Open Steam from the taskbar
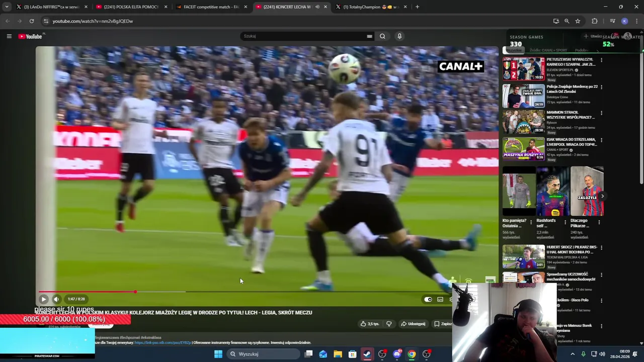The height and width of the screenshot is (362, 644). [x=367, y=354]
